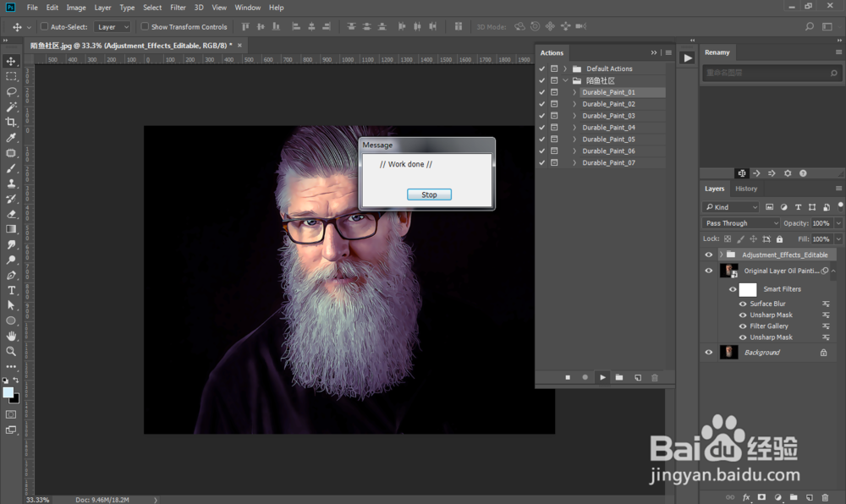This screenshot has height=504, width=846.
Task: Open the Image menu
Action: click(x=76, y=8)
